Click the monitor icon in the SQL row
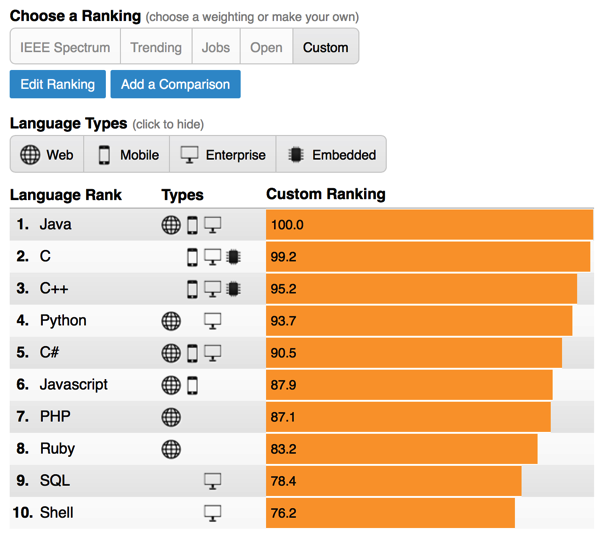This screenshot has height=533, width=600. tap(212, 481)
